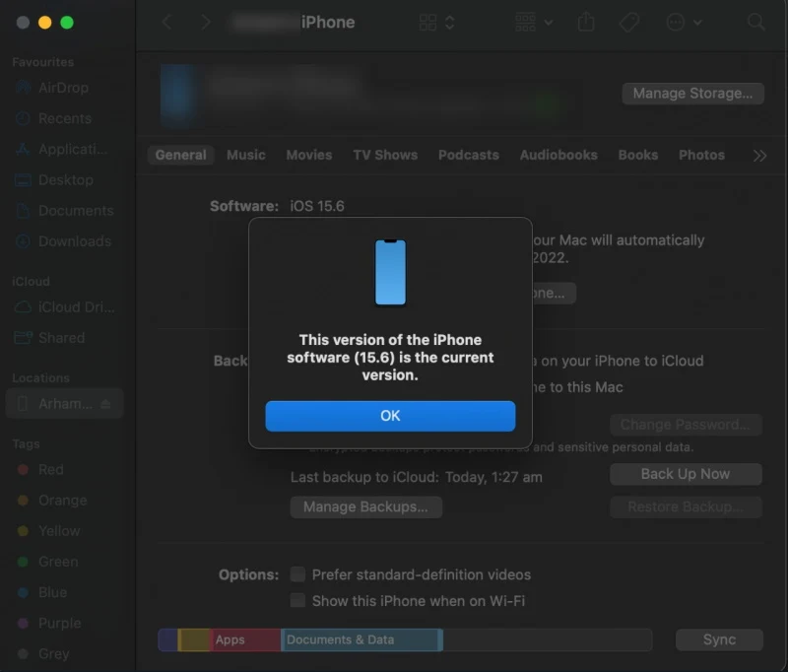Open the More actions ellipsis menu

(x=684, y=22)
